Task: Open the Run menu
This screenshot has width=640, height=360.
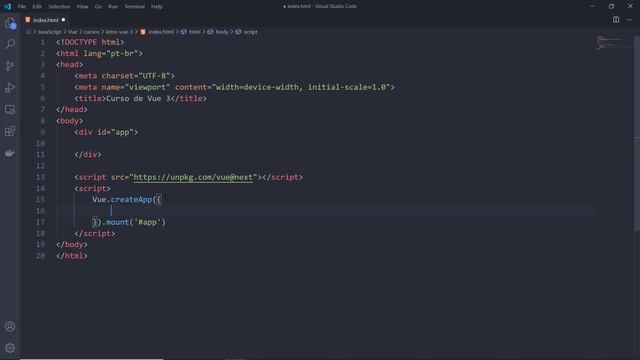Action: tap(113, 7)
